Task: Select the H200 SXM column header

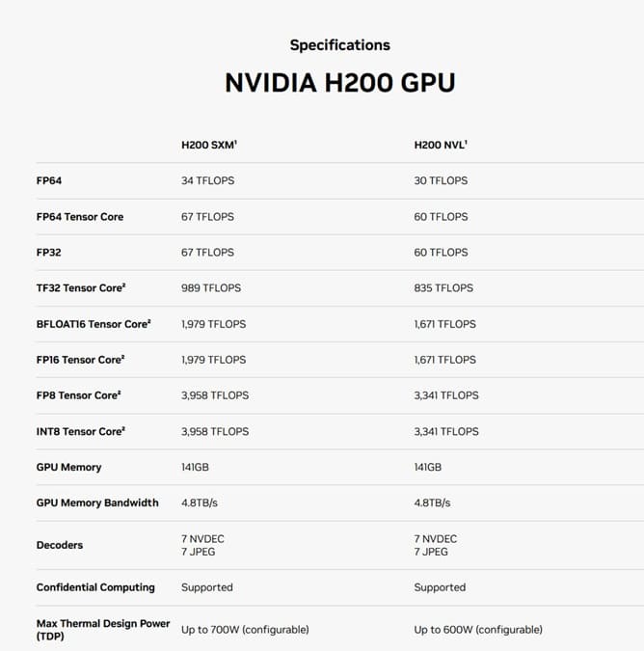Action: 209,145
